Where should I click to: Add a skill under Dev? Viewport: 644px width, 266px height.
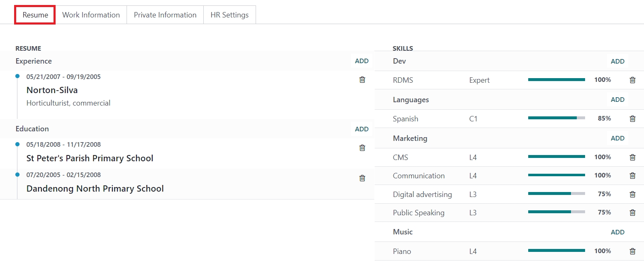pos(617,62)
